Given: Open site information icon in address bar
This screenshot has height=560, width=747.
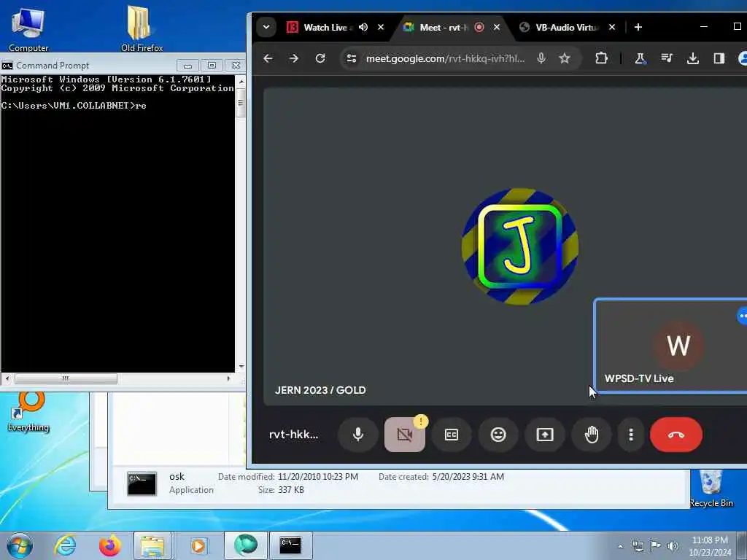Looking at the screenshot, I should point(352,58).
